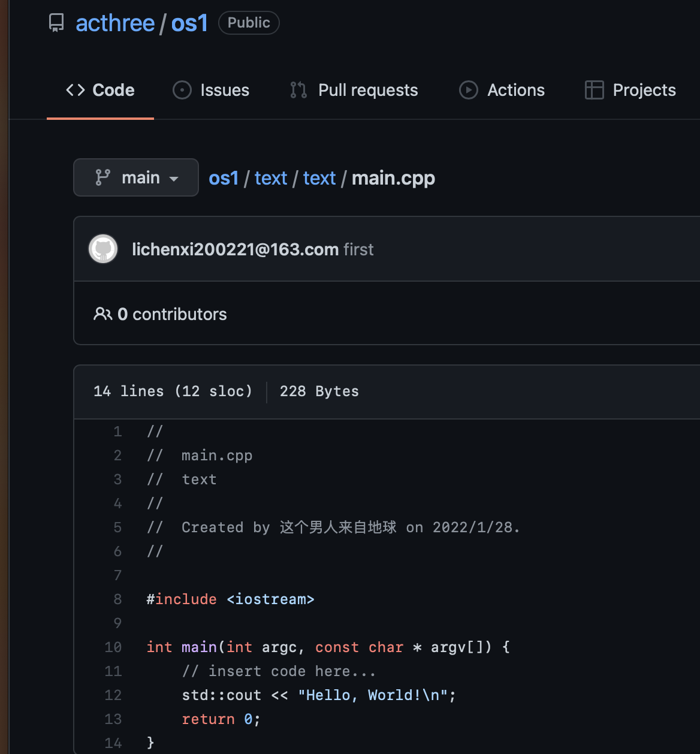Click the repository book icon
Screen dimensions: 700x754
56,23
